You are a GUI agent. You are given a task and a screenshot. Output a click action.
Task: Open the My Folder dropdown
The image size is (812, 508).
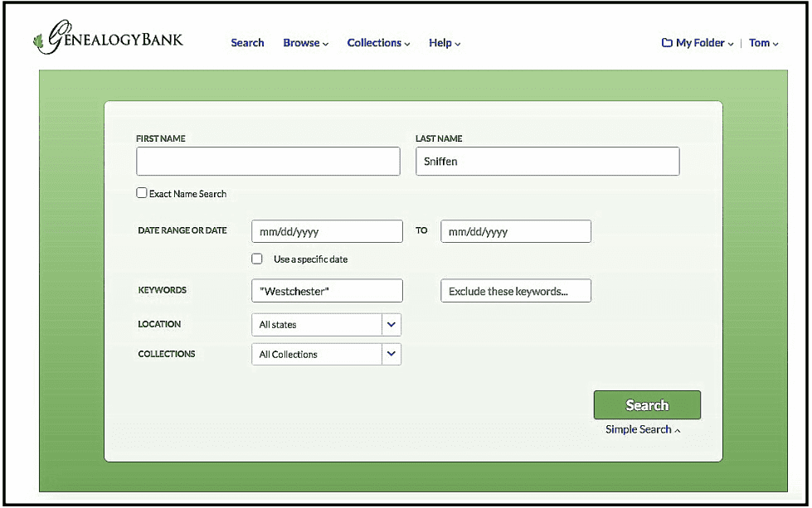click(698, 43)
